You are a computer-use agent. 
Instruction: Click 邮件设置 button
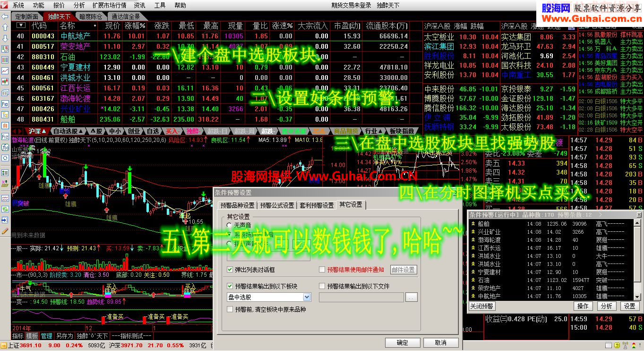point(404,270)
